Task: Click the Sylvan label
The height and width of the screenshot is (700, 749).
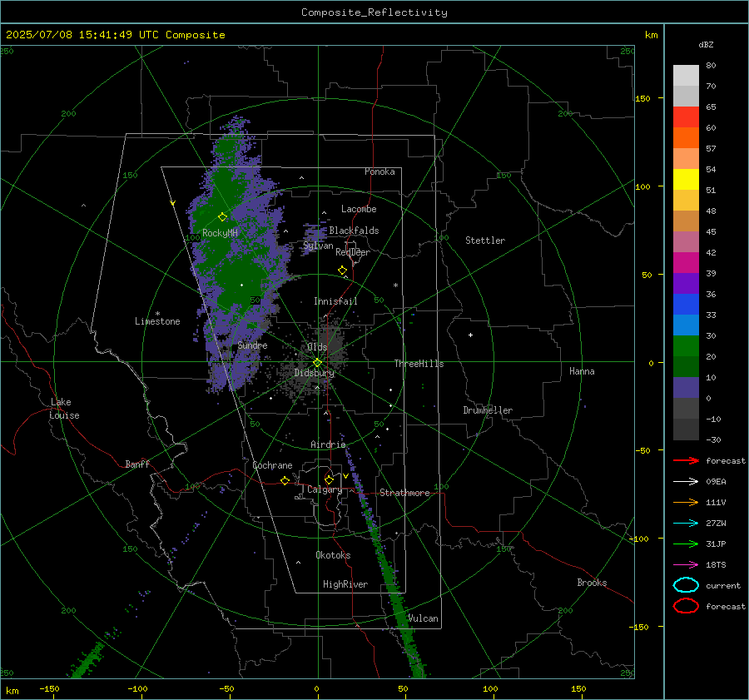Action: 318,246
